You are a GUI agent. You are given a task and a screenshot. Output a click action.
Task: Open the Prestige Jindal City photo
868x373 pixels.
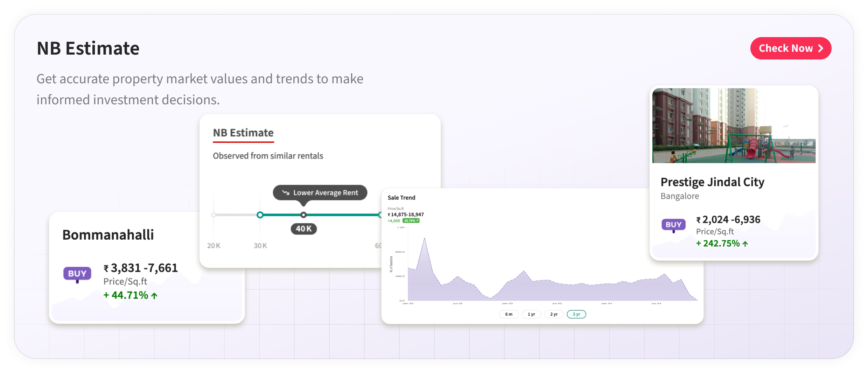pos(734,125)
